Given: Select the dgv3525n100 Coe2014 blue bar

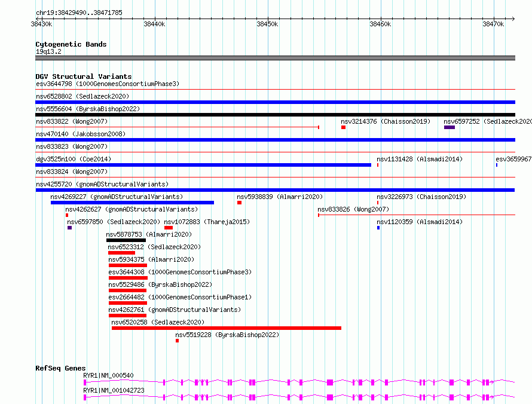Looking at the screenshot, I should tap(203, 165).
